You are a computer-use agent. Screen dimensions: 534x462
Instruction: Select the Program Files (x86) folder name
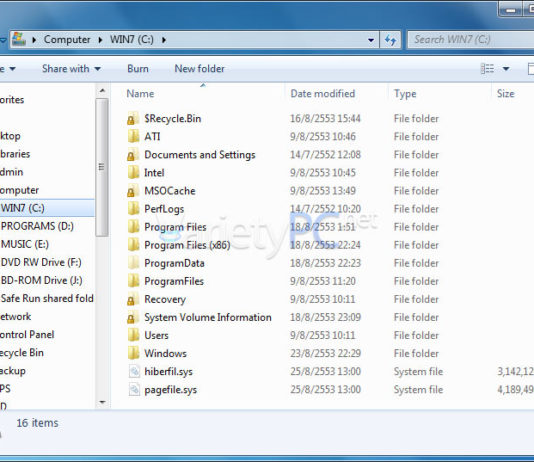[x=187, y=245]
